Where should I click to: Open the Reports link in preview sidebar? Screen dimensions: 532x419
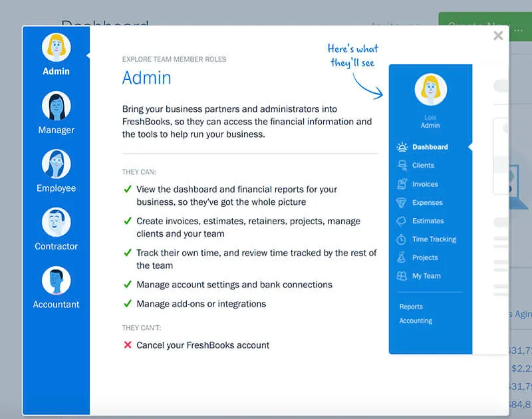click(x=411, y=307)
